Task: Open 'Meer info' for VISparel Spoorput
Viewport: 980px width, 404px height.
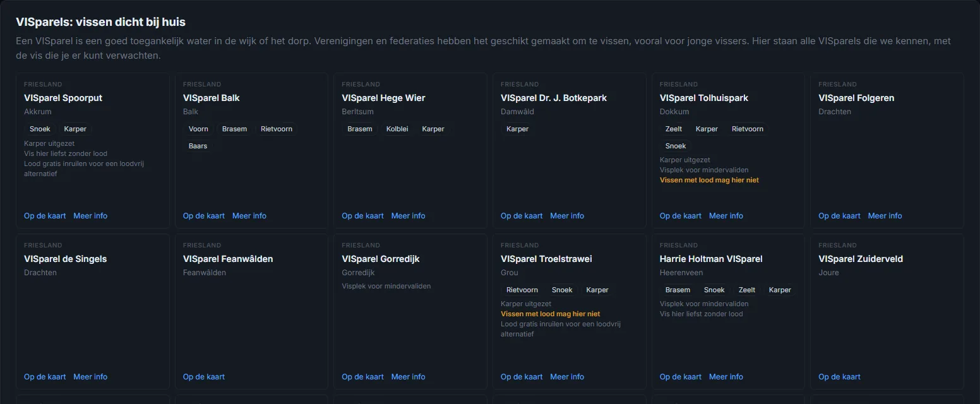Action: coord(90,216)
